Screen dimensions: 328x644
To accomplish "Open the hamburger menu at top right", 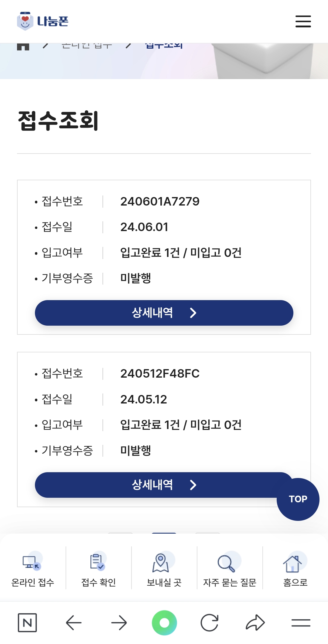I will pos(303,21).
